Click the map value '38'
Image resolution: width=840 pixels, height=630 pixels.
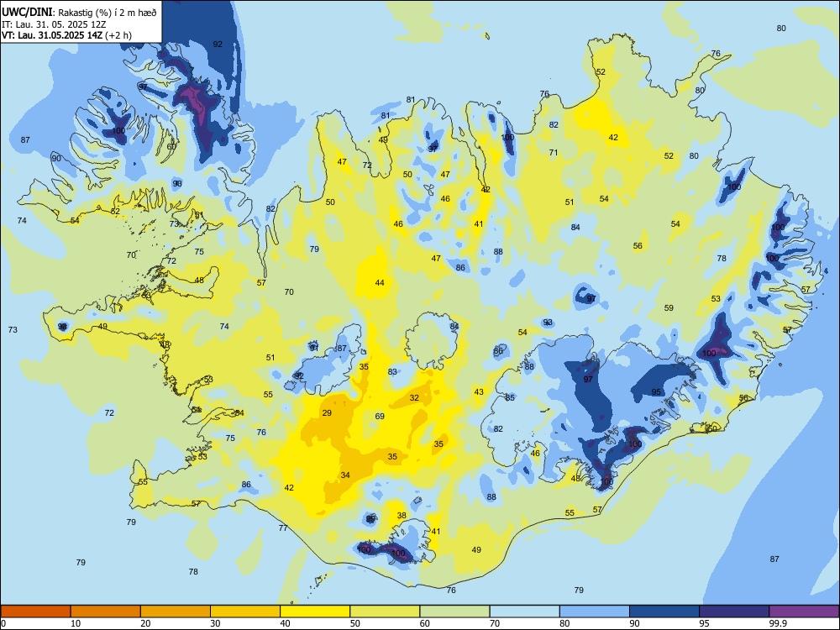pyautogui.click(x=402, y=516)
